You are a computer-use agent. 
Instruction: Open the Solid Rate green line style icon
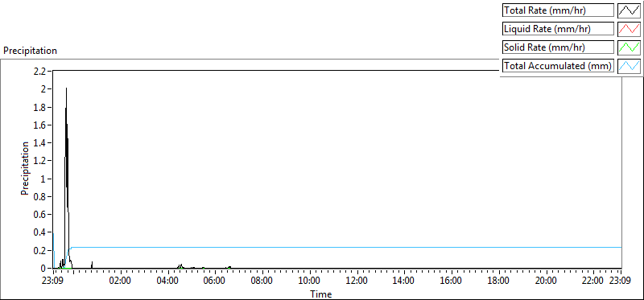(629, 47)
